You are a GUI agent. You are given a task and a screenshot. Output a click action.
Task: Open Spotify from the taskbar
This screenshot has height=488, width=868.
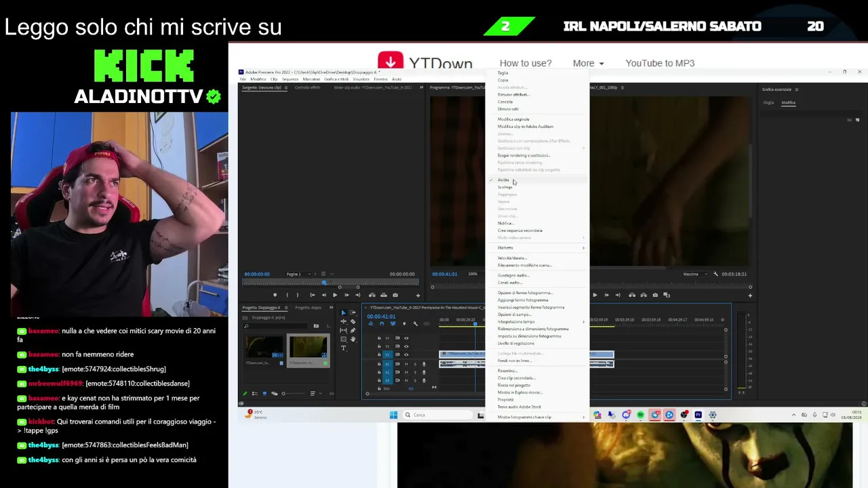641,415
